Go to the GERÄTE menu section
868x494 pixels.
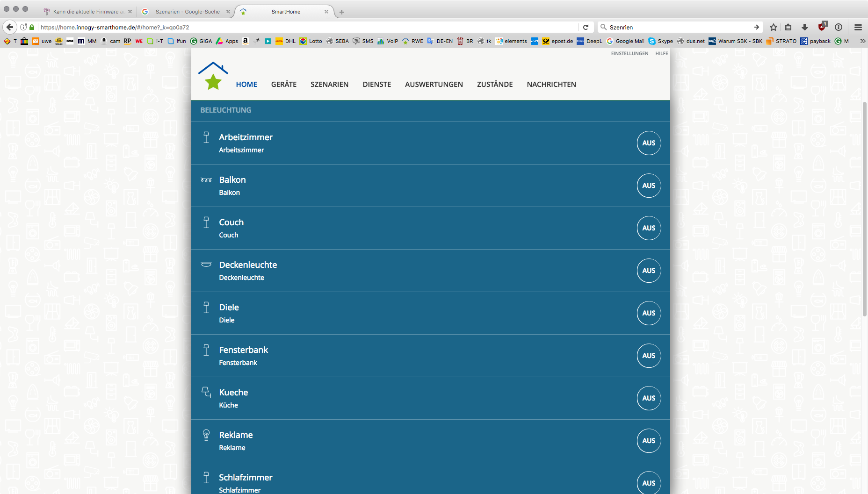pos(284,84)
